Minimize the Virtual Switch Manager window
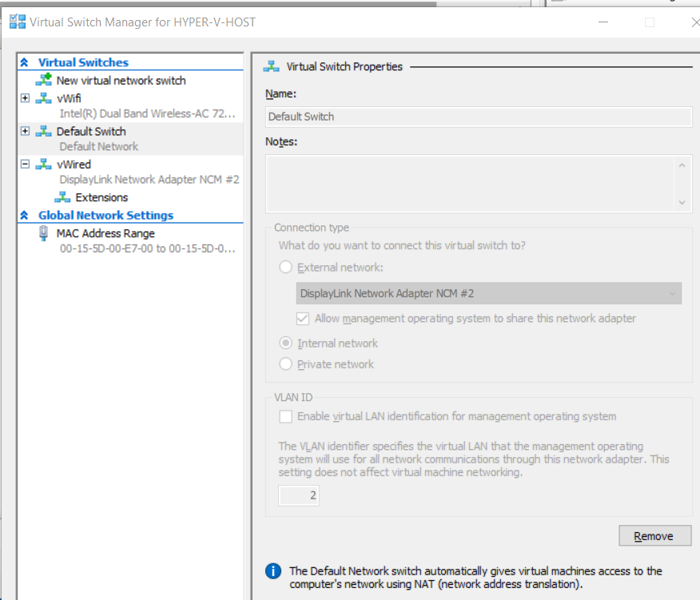This screenshot has height=600, width=700. (x=603, y=22)
